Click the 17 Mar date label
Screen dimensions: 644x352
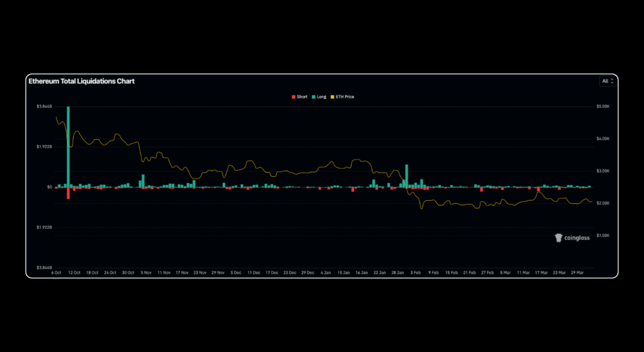541,273
